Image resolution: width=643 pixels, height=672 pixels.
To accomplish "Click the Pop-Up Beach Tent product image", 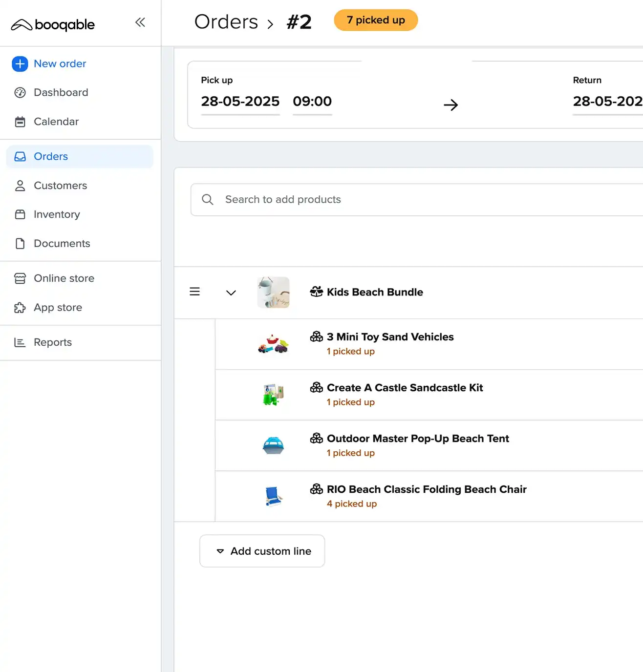I will coord(274,445).
